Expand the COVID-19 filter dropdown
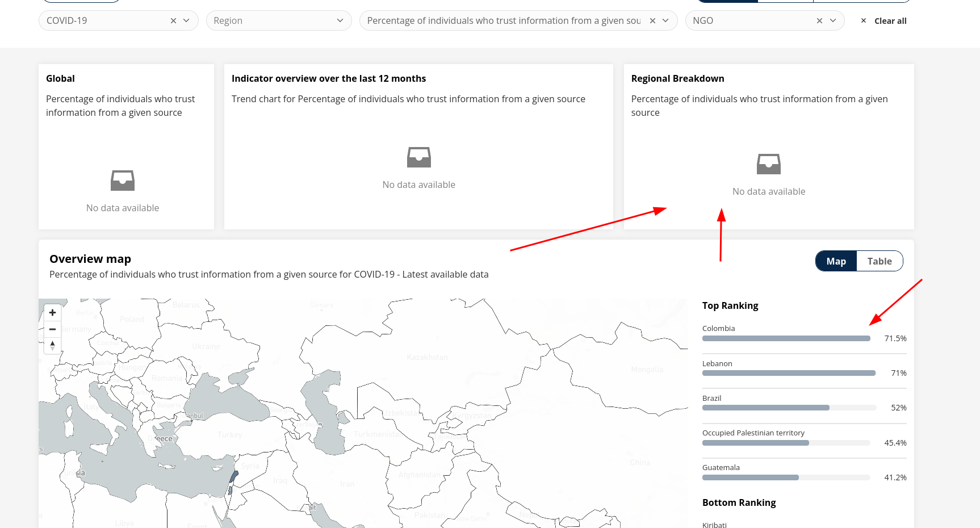This screenshot has height=528, width=980. coord(186,20)
